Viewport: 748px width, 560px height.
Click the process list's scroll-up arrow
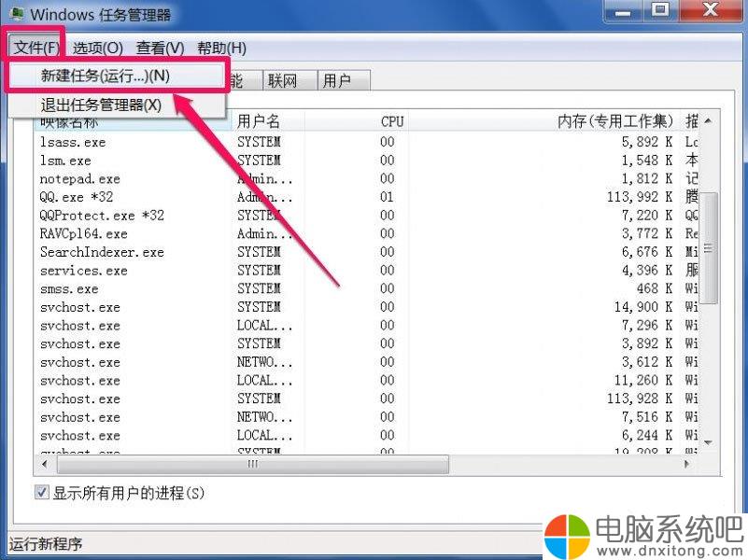[709, 120]
